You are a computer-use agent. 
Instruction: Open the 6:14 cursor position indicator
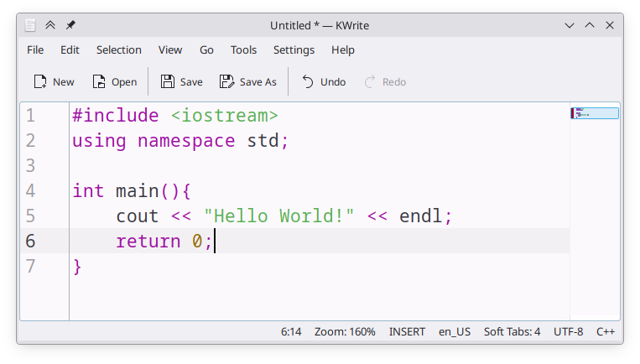click(x=291, y=332)
